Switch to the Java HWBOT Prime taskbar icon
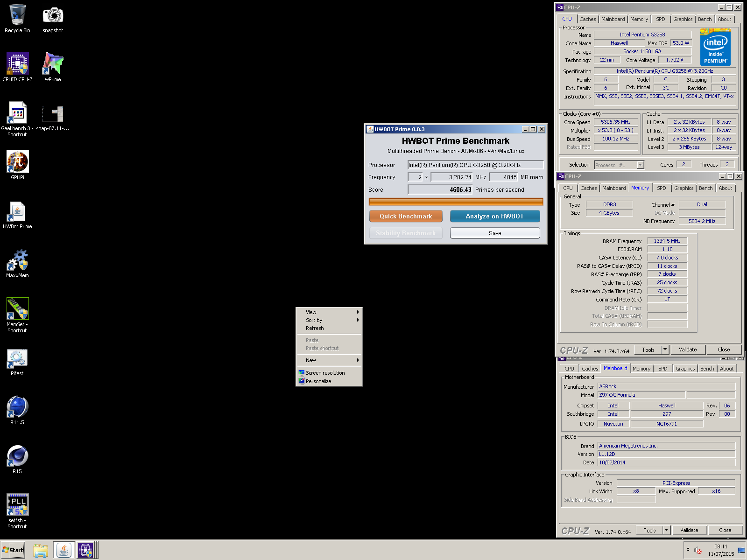 pos(63,551)
